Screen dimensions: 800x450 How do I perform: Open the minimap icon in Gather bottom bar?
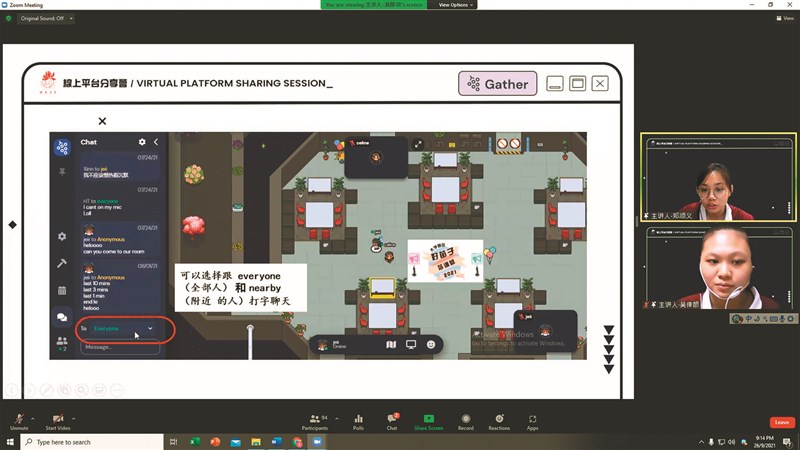point(391,345)
